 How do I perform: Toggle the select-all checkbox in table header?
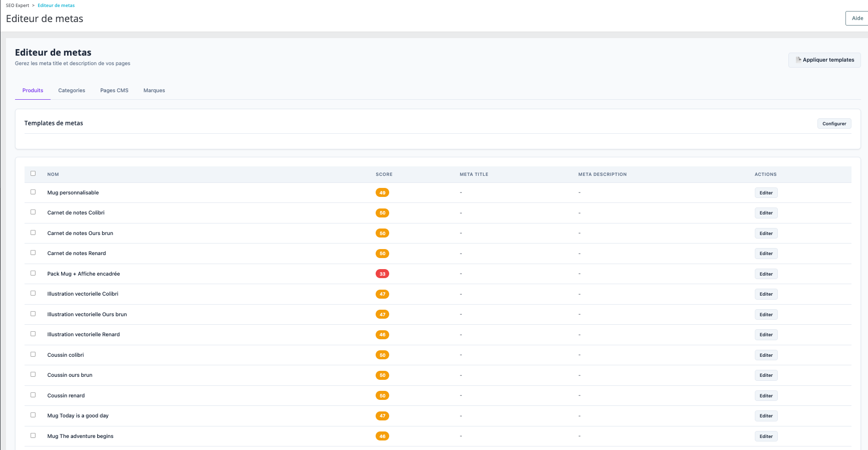coord(33,173)
